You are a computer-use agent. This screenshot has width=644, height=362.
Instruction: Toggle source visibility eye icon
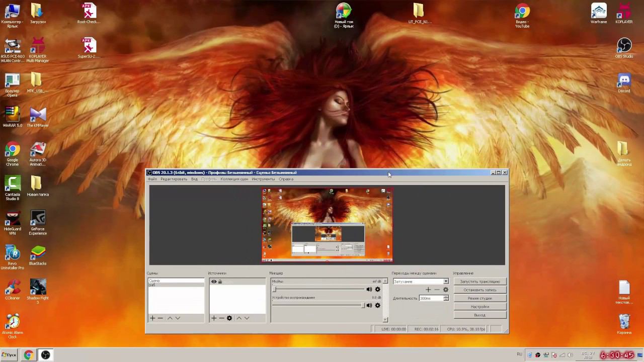214,282
